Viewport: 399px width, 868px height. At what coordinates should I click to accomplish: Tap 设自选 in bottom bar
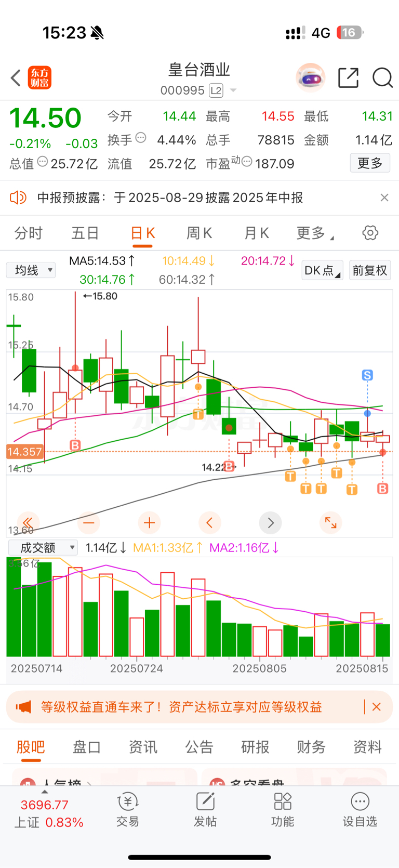click(x=360, y=810)
